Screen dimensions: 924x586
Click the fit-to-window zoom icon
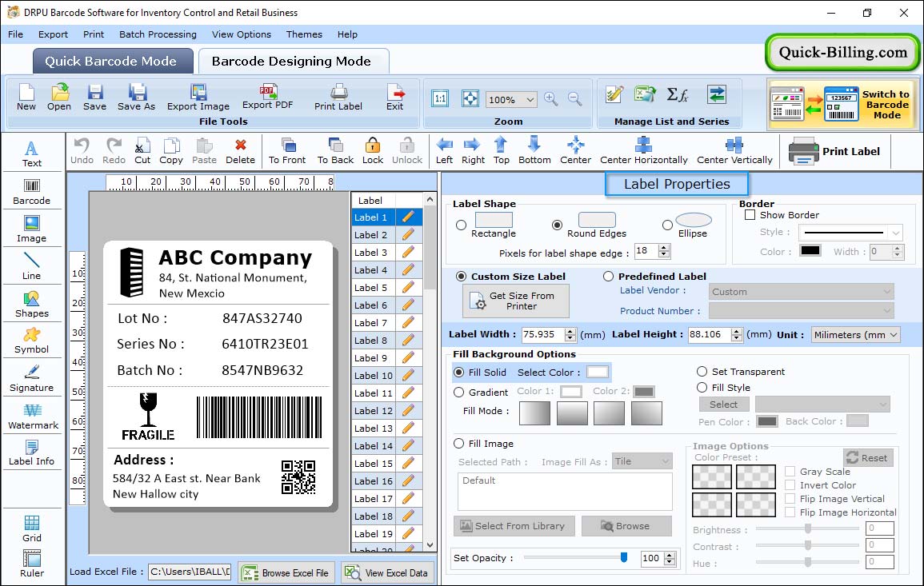click(470, 99)
